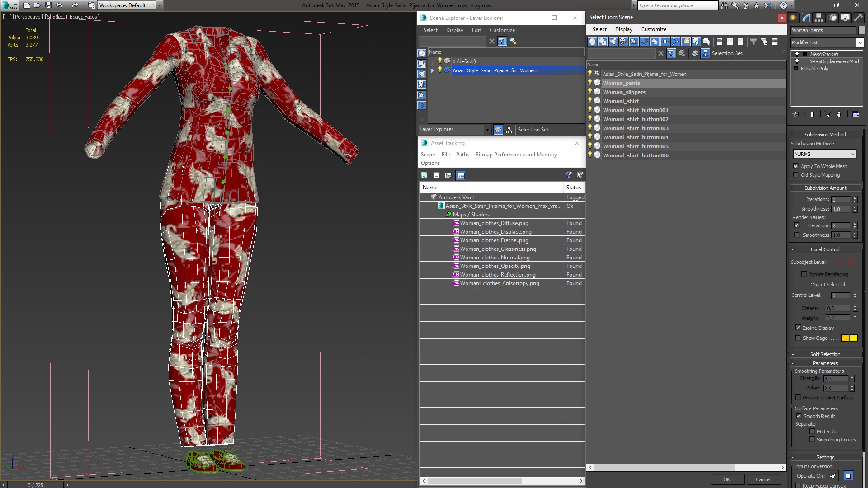Open the Create command panel tab

coord(793,18)
